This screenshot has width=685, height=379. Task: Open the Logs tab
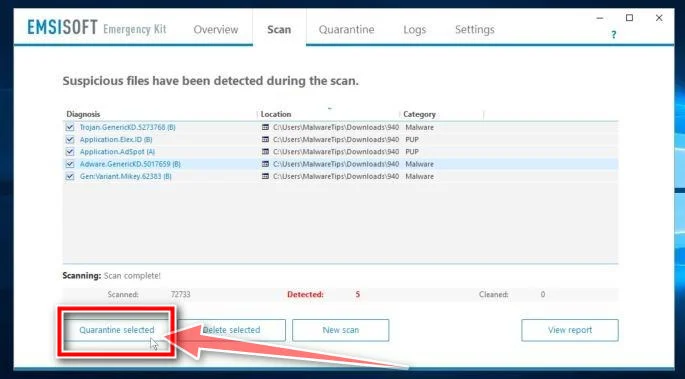pos(414,30)
